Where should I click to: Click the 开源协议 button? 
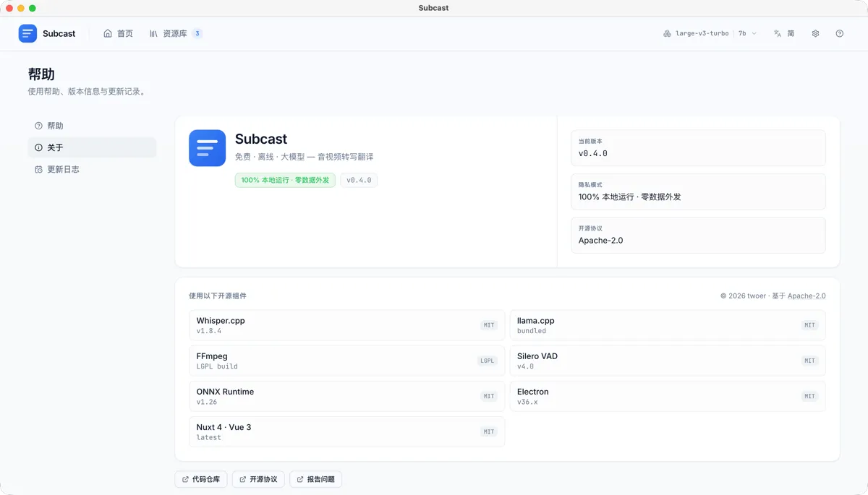point(258,479)
